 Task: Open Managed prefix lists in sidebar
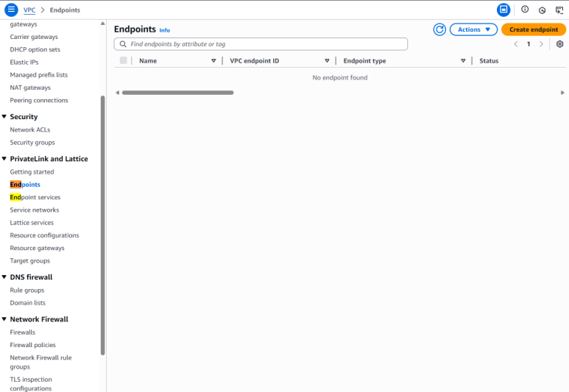(x=39, y=75)
